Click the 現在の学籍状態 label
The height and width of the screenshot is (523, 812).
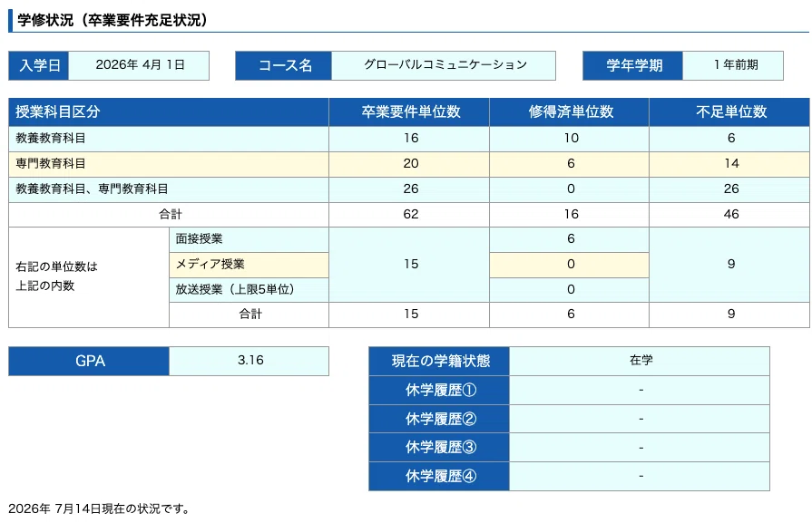pyautogui.click(x=439, y=361)
